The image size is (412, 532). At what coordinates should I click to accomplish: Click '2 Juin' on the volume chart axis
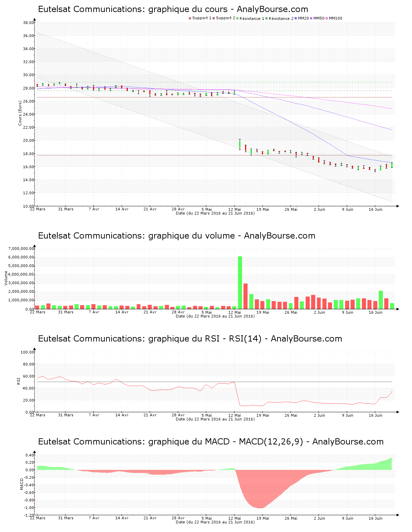coord(319,312)
